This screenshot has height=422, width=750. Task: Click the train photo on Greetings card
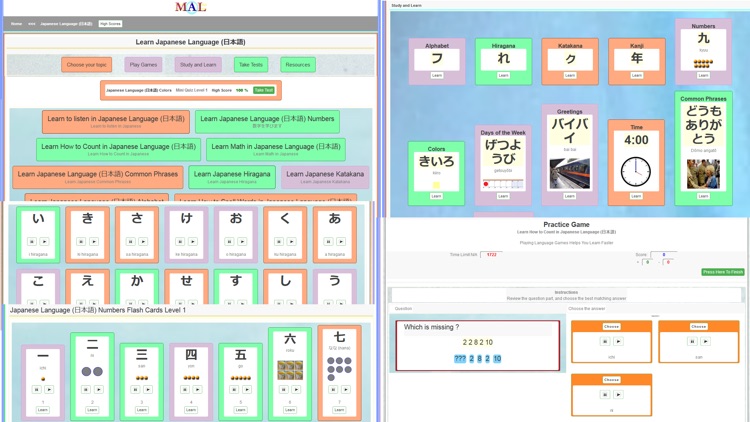[570, 174]
